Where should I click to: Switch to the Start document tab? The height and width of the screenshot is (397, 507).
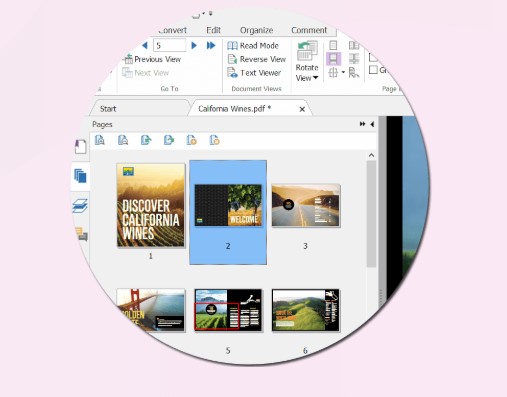pos(108,109)
